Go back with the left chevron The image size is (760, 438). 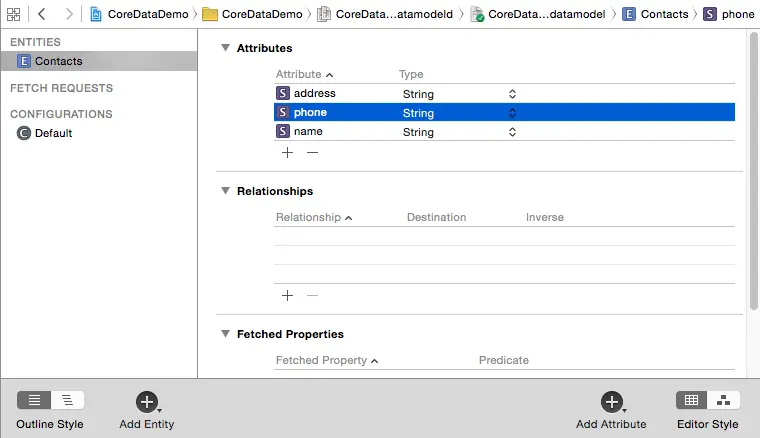[42, 14]
